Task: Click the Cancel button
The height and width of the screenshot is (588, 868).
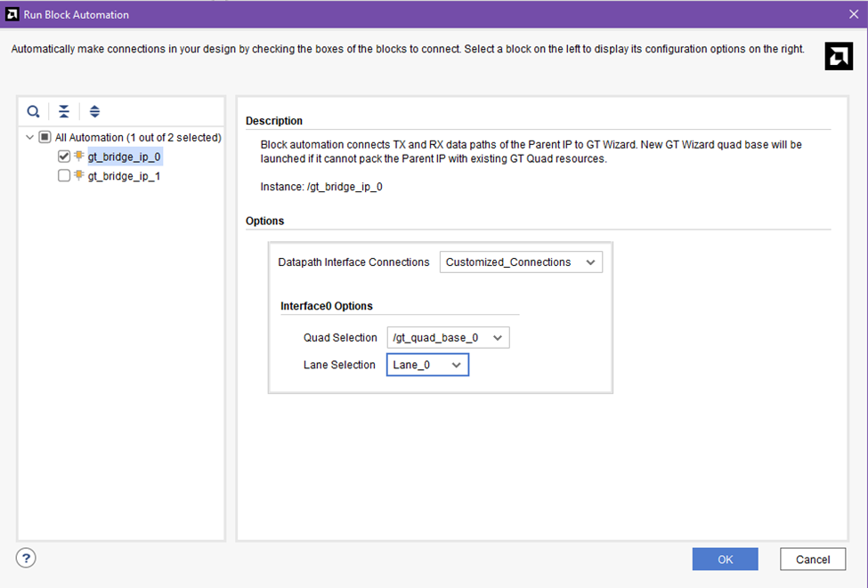Action: [812, 559]
